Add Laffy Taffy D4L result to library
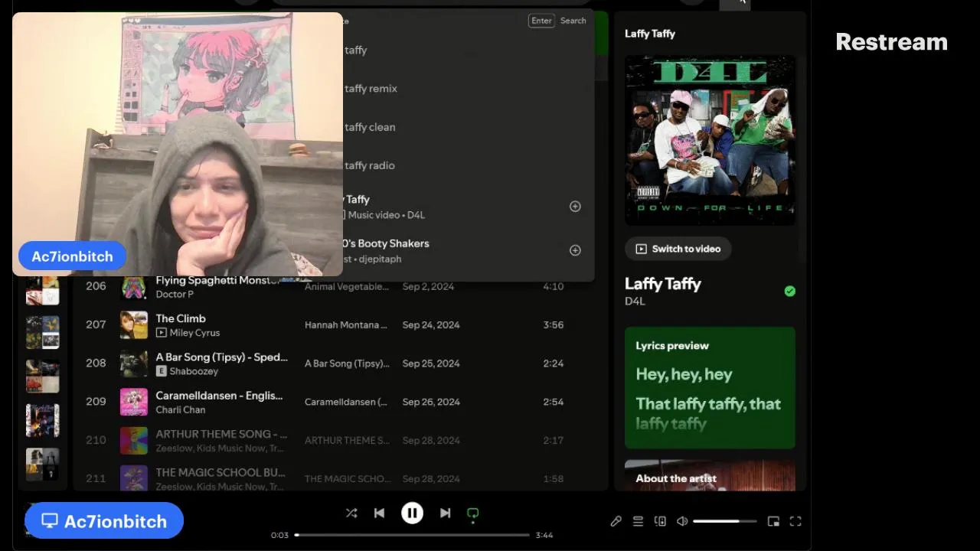The width and height of the screenshot is (980, 551). tap(575, 207)
